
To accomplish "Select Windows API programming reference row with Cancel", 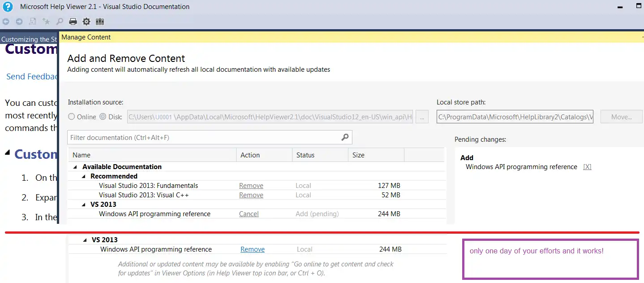I will pyautogui.click(x=155, y=214).
